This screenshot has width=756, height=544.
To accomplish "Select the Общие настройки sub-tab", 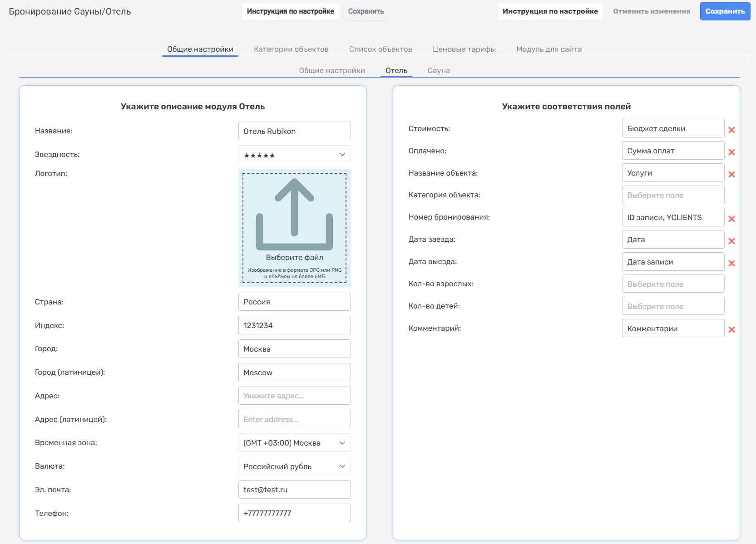I will [332, 70].
